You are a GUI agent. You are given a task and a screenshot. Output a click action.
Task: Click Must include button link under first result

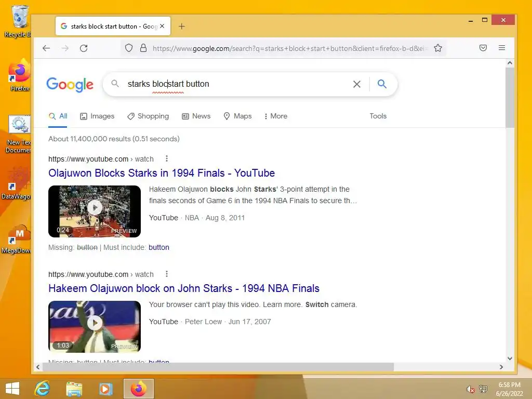coord(159,247)
